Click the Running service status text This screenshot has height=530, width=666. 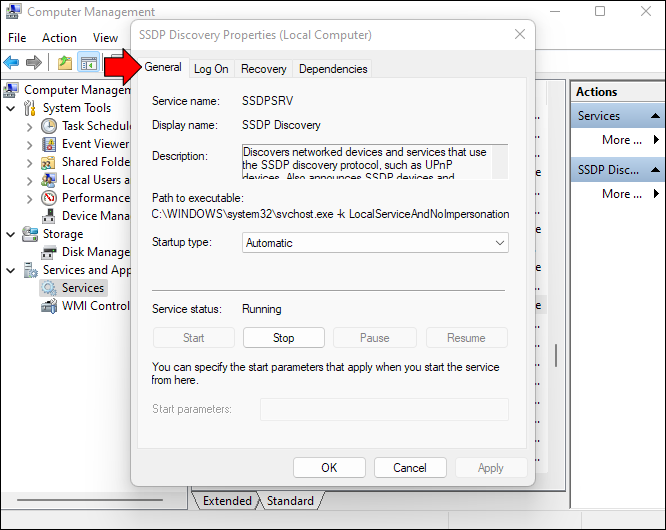click(262, 309)
